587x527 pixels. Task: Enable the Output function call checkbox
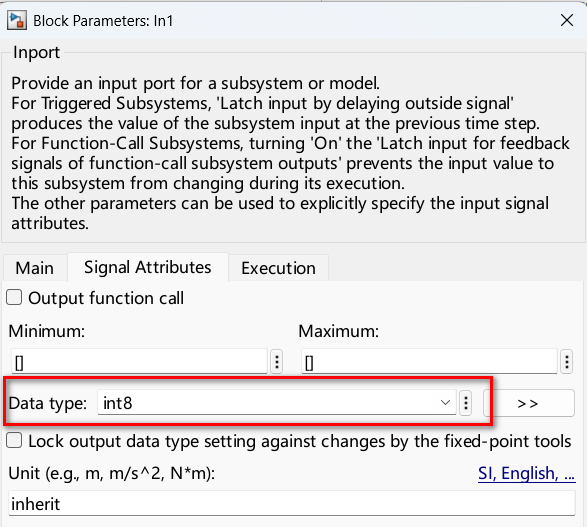(x=14, y=298)
